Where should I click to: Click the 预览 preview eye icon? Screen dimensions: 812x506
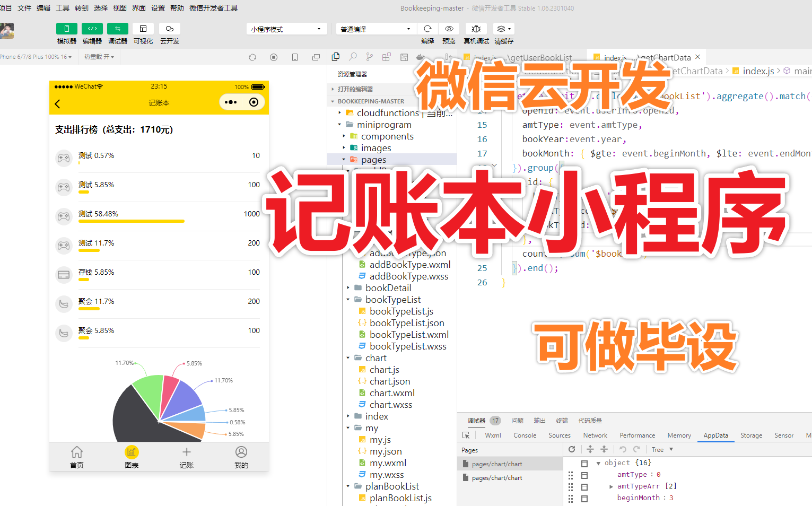[449, 29]
